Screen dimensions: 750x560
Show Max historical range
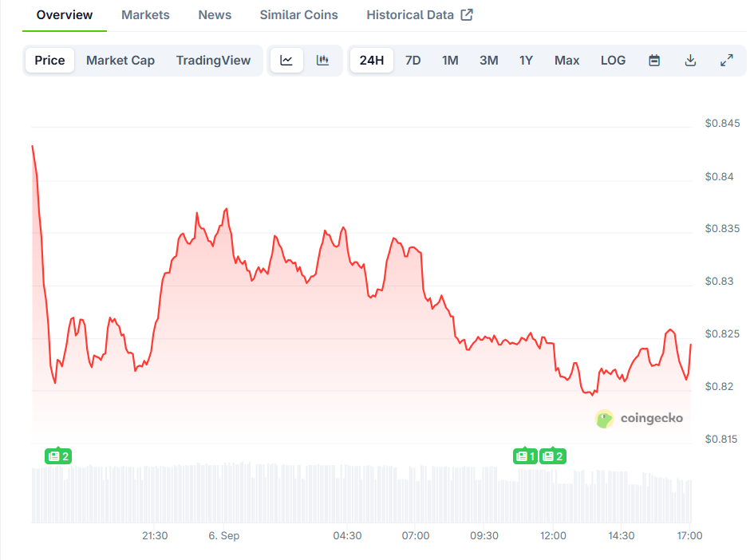coord(566,61)
